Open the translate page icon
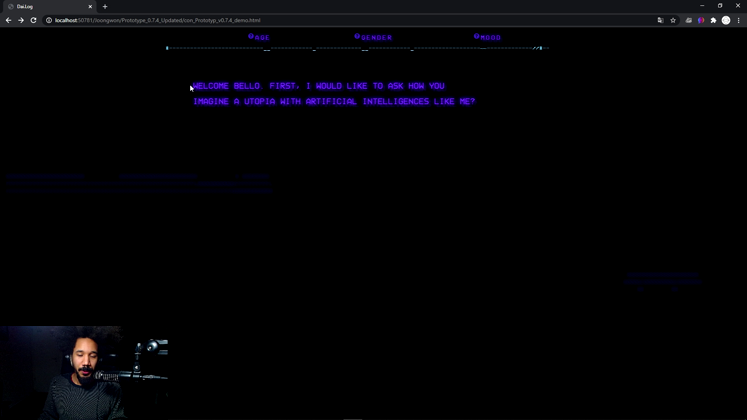 tap(660, 20)
